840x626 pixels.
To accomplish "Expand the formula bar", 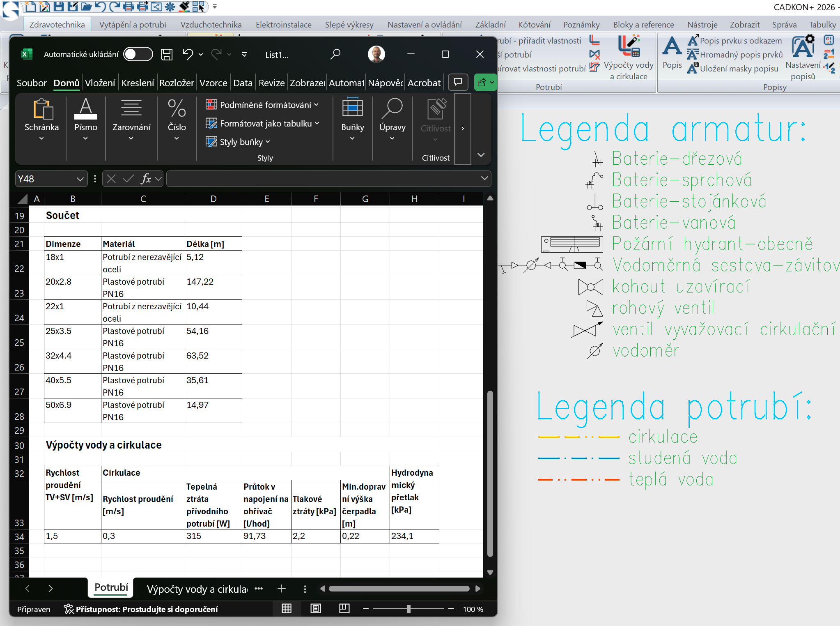I will click(x=484, y=178).
